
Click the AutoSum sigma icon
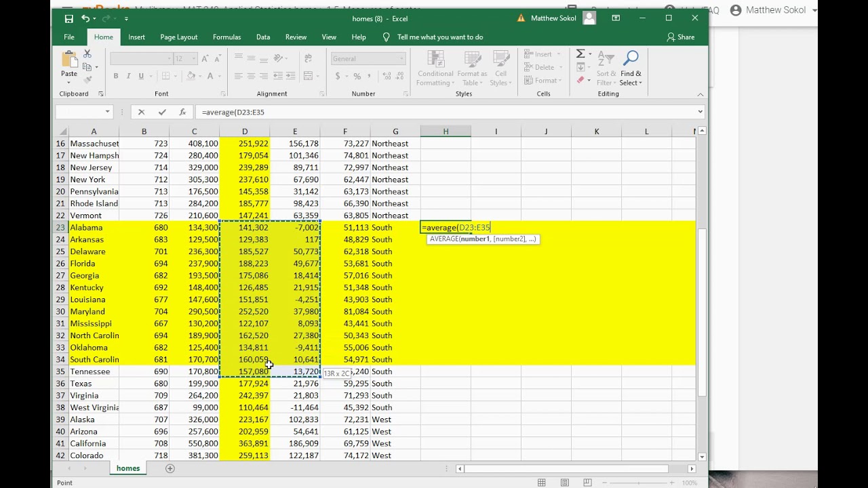tap(580, 54)
